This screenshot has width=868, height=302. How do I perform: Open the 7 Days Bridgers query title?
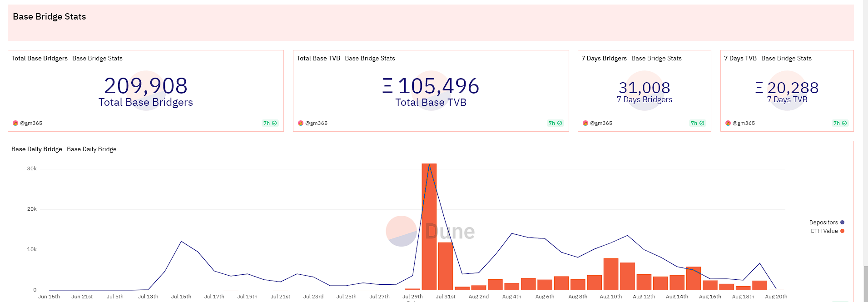[604, 58]
